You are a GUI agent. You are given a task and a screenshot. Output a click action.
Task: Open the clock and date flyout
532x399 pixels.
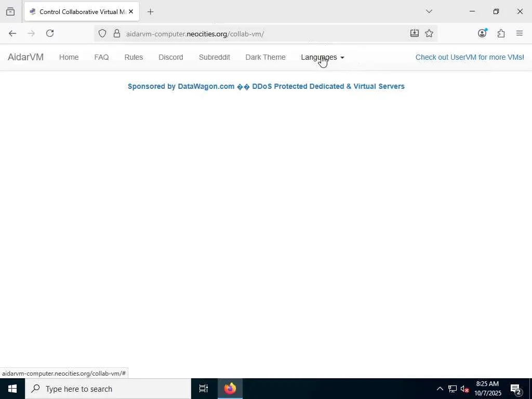pos(487,389)
